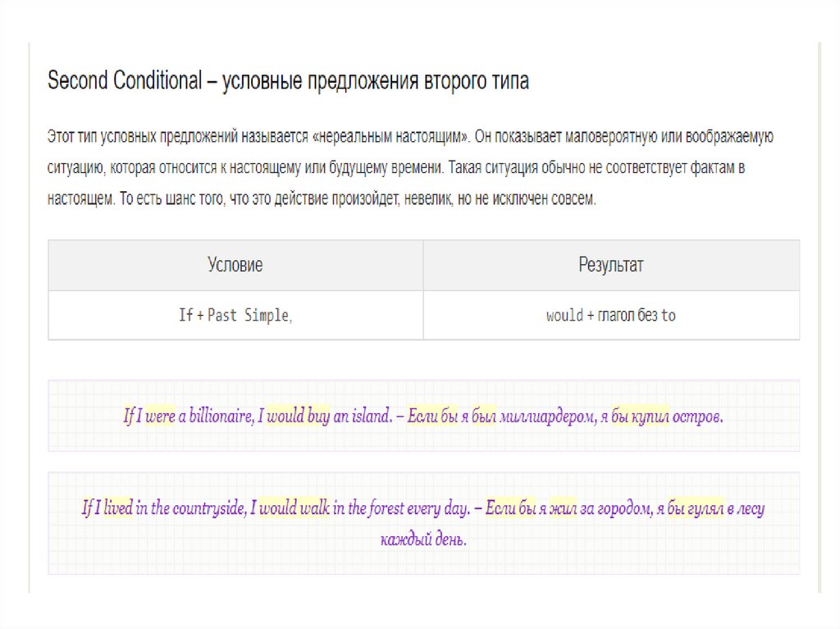The height and width of the screenshot is (629, 840).
Task: Click the "If + Past Simple," table cell
Action: tap(235, 315)
